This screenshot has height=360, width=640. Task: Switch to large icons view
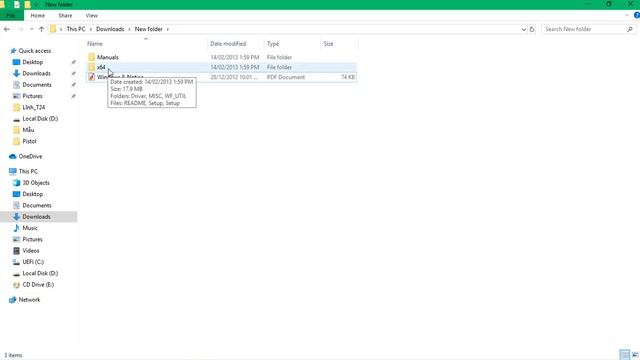click(635, 355)
